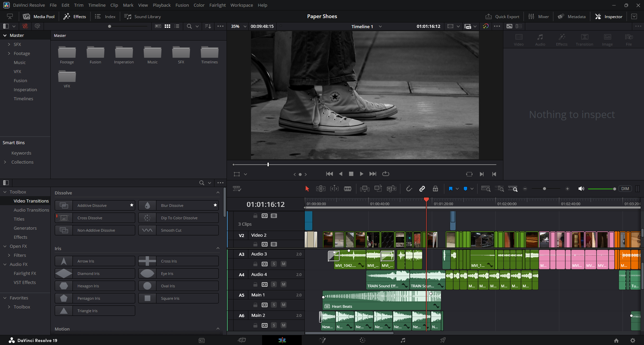This screenshot has width=644, height=345.
Task: Click the Position Lock padlock icon
Action: click(x=435, y=189)
